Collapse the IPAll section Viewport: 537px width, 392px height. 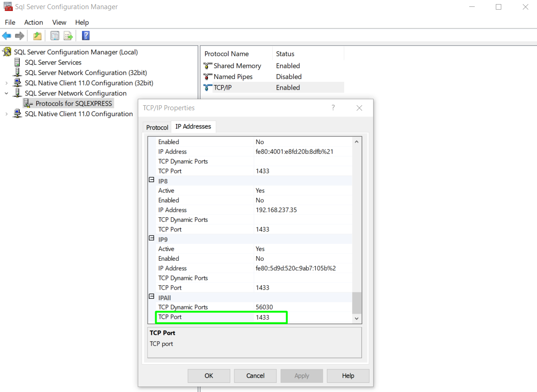click(x=152, y=296)
